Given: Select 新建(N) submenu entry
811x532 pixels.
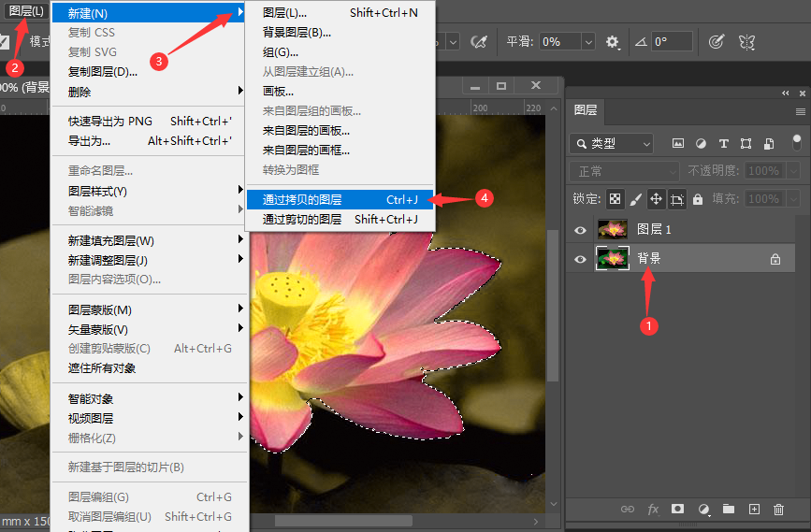Looking at the screenshot, I should coord(150,13).
